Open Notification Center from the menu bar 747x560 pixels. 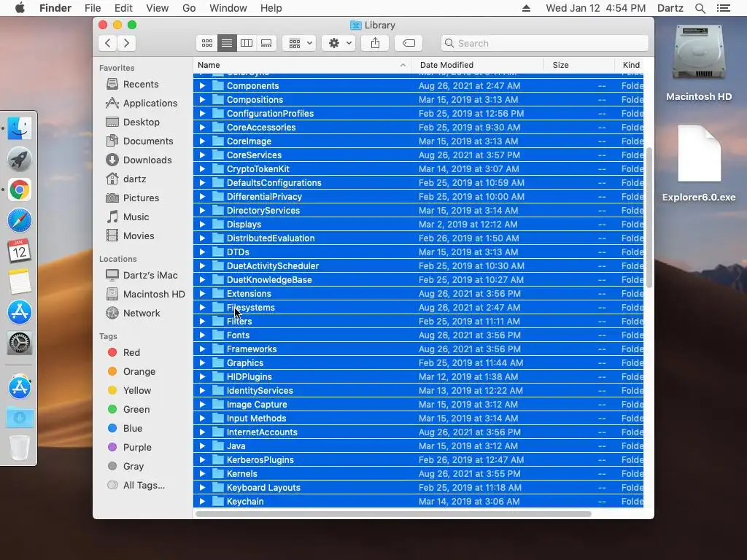tap(723, 8)
